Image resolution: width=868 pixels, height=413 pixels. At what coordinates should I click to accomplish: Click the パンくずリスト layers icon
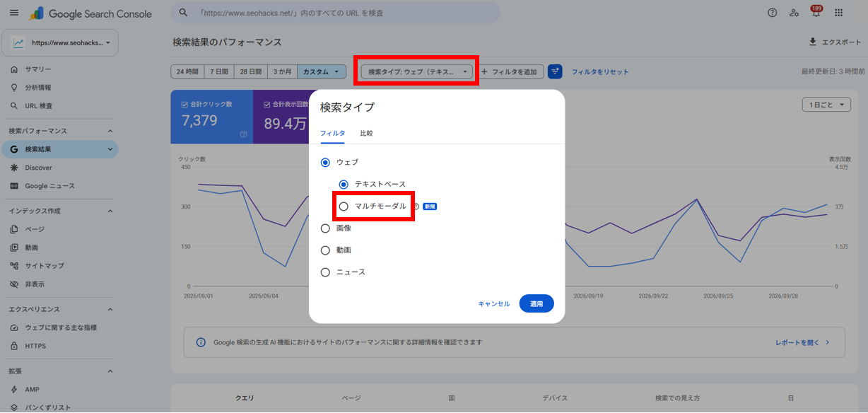pos(14,407)
